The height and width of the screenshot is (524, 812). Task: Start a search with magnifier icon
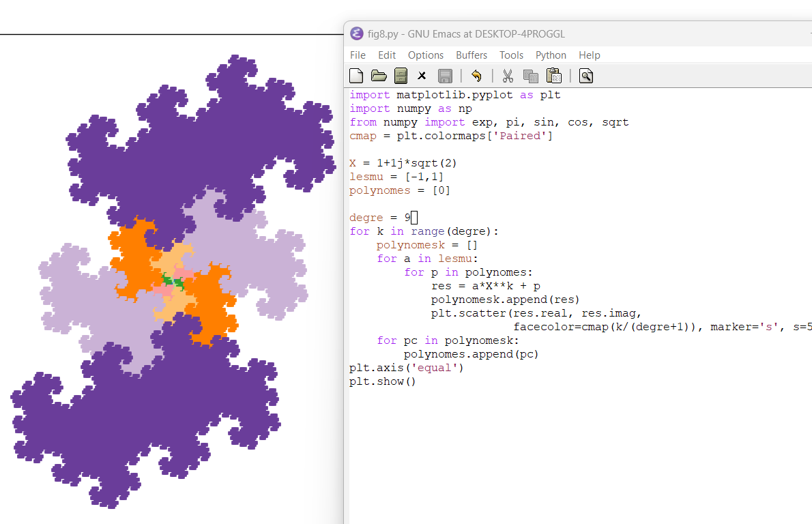pos(585,76)
